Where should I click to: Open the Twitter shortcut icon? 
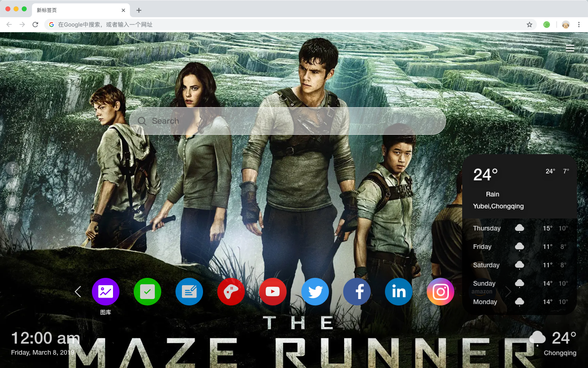click(x=315, y=292)
